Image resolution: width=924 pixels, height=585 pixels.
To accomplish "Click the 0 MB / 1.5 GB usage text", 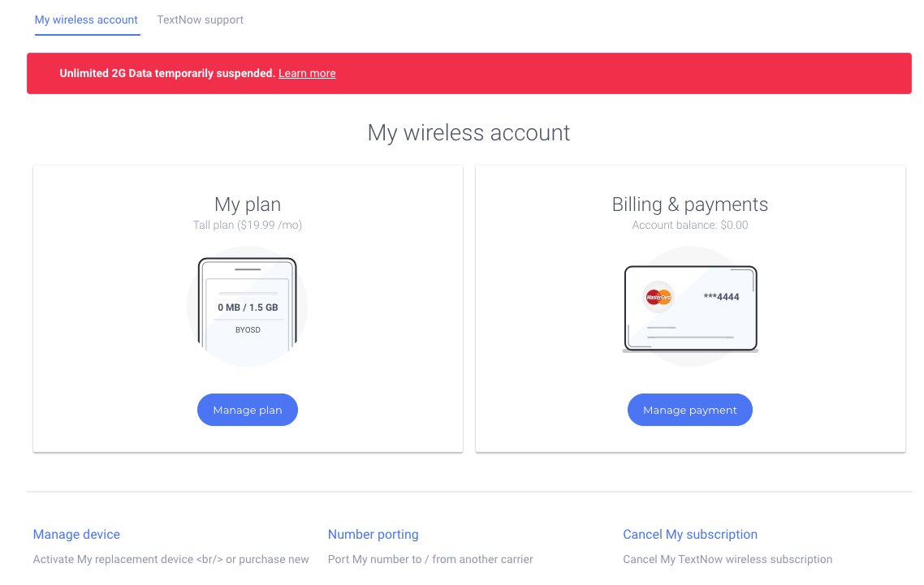I will coord(248,308).
